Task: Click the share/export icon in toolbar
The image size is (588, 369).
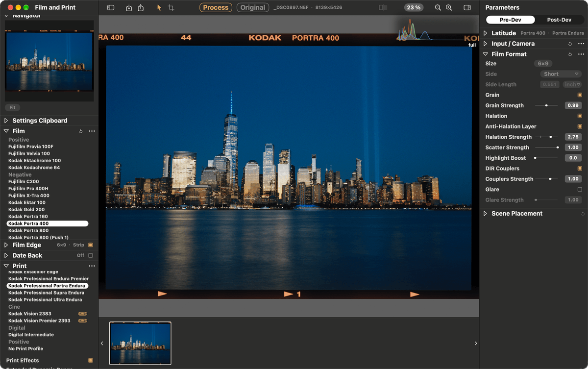Action: 141,8
